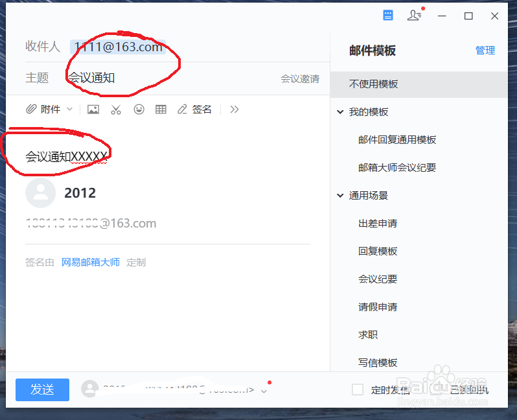517x420 pixels.
Task: Click the 附件 label
Action: pyautogui.click(x=51, y=109)
